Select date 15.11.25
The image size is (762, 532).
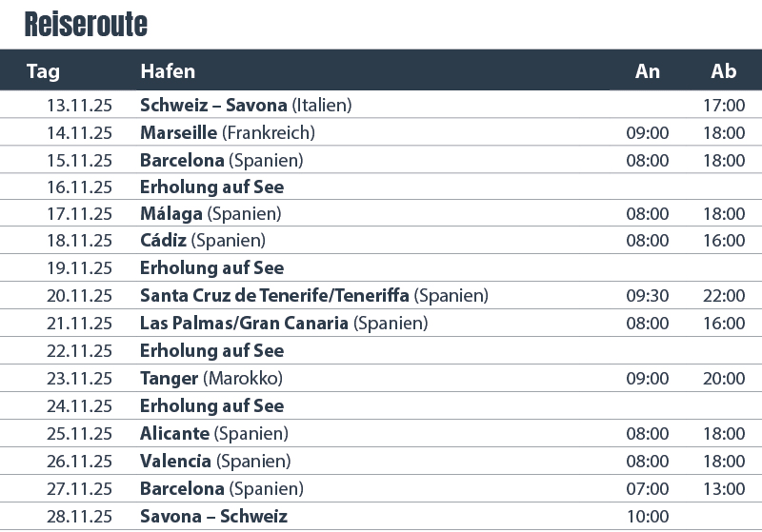[79, 160]
